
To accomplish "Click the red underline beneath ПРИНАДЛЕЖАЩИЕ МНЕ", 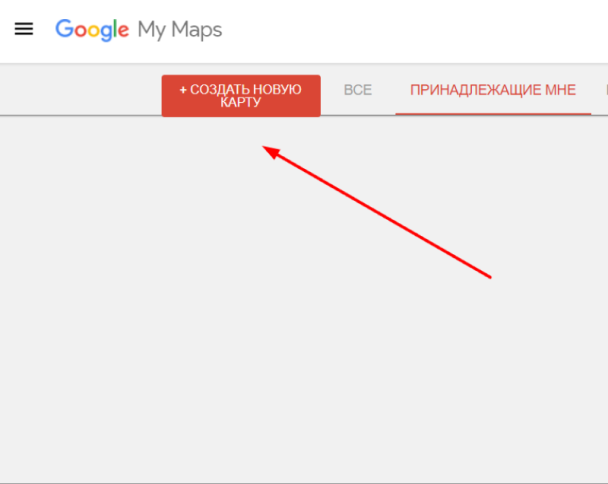I will [493, 114].
